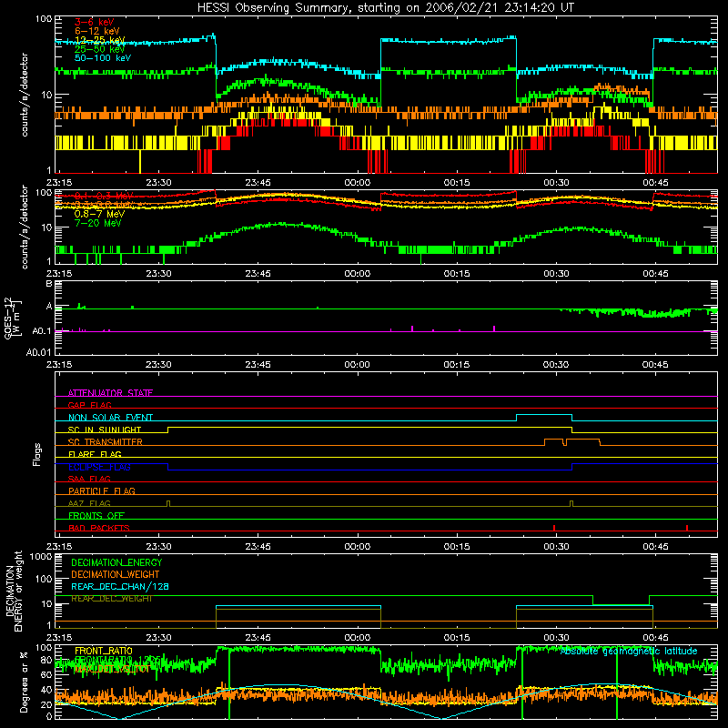The image size is (728, 728).
Task: Click the tallest magenta GOES spike near 00:21
Action: (494, 329)
